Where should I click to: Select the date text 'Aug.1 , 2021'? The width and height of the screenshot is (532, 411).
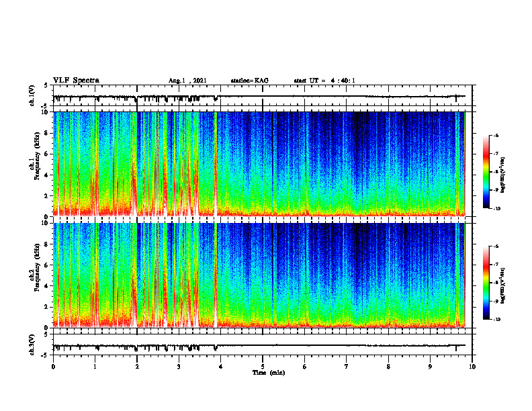(x=187, y=81)
